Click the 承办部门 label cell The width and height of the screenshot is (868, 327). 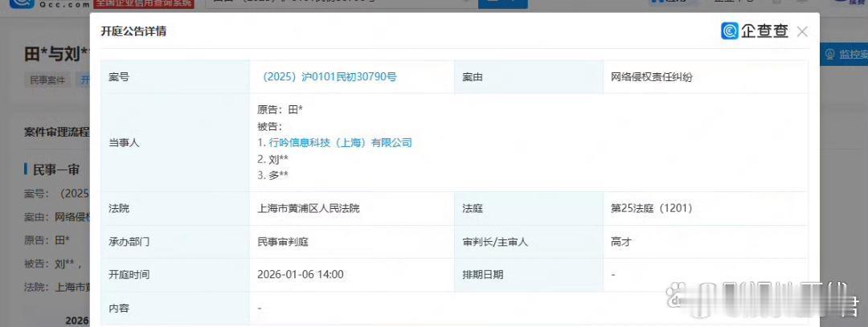175,242
